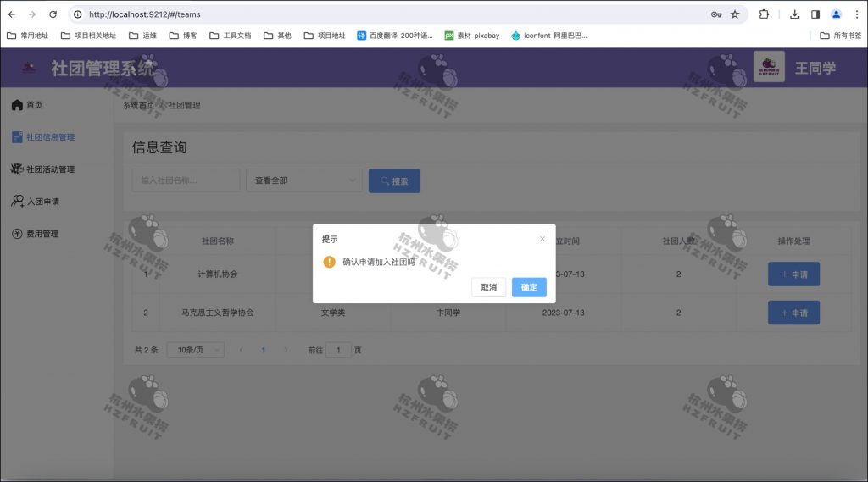
Task: Open 博客 bookmark folder
Action: 183,36
